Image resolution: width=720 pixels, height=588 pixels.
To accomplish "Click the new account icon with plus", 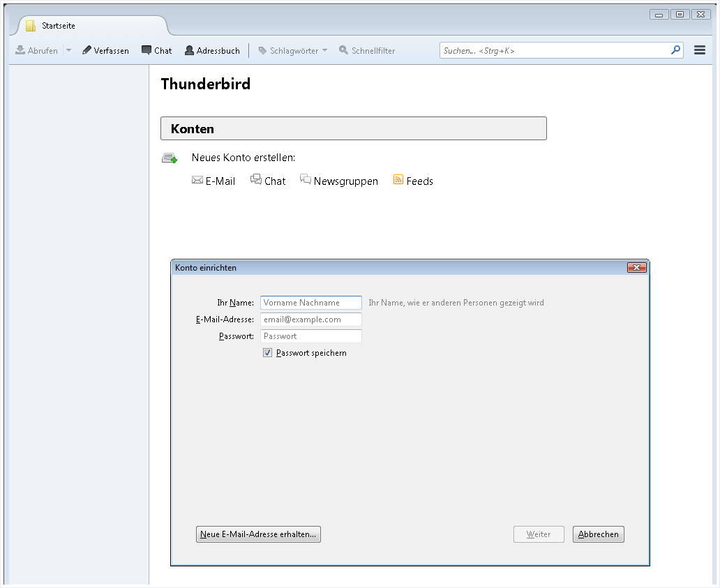I will click(170, 158).
